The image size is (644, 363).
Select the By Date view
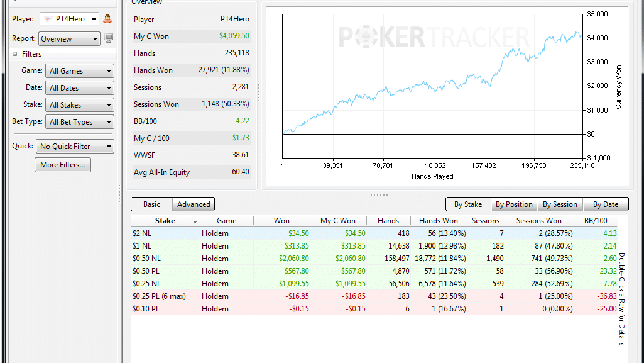pos(606,204)
